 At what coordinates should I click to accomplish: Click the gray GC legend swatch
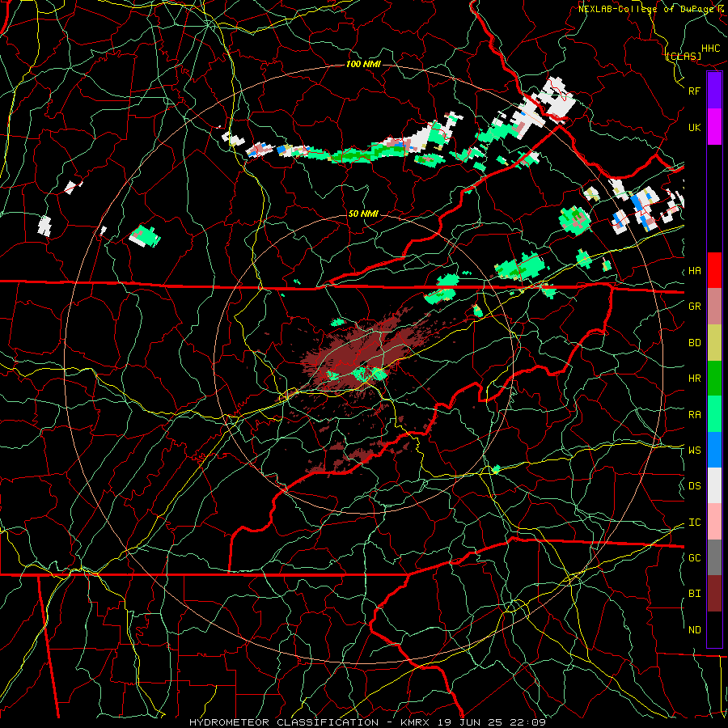pos(714,557)
